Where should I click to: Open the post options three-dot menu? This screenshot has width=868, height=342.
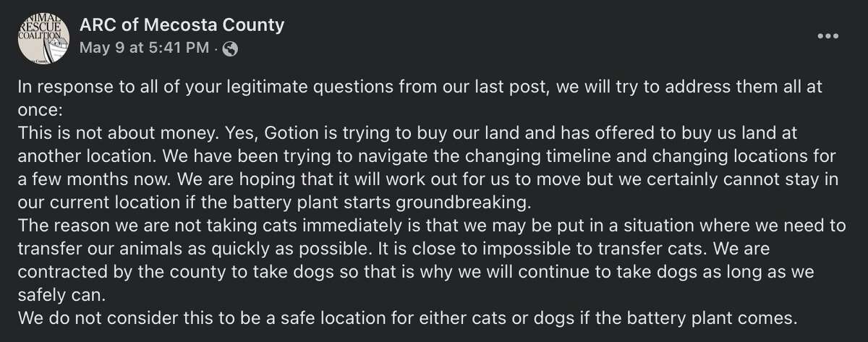(x=828, y=37)
